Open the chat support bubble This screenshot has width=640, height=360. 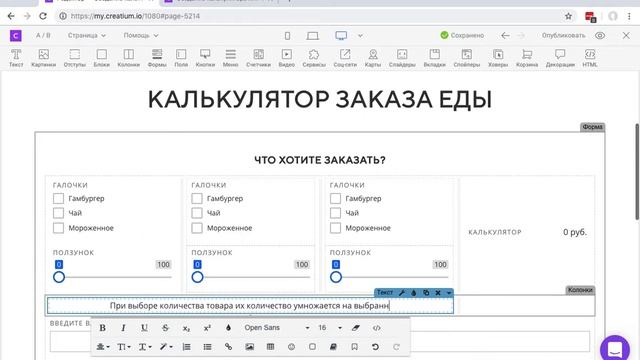615,349
